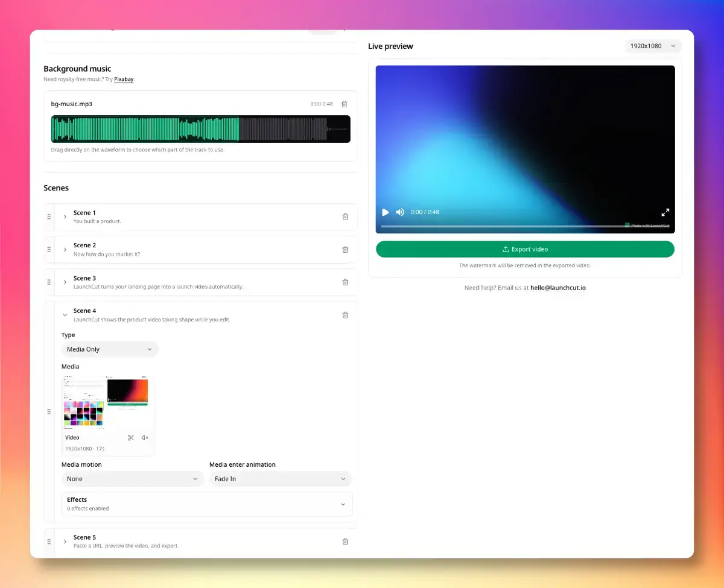The height and width of the screenshot is (588, 724).
Task: Click the '0:00 / 0:48' preview timecode
Action: (425, 212)
